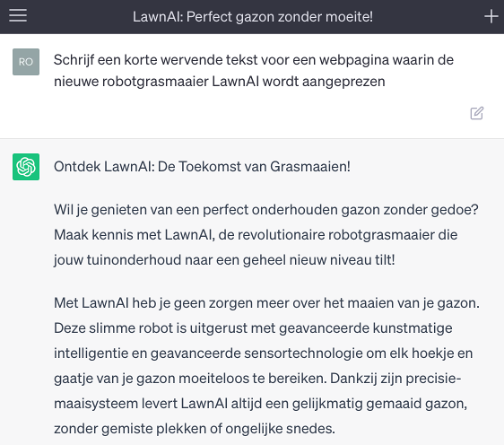Edit the user message with pencil icon
This screenshot has height=445, width=504.
tap(477, 113)
